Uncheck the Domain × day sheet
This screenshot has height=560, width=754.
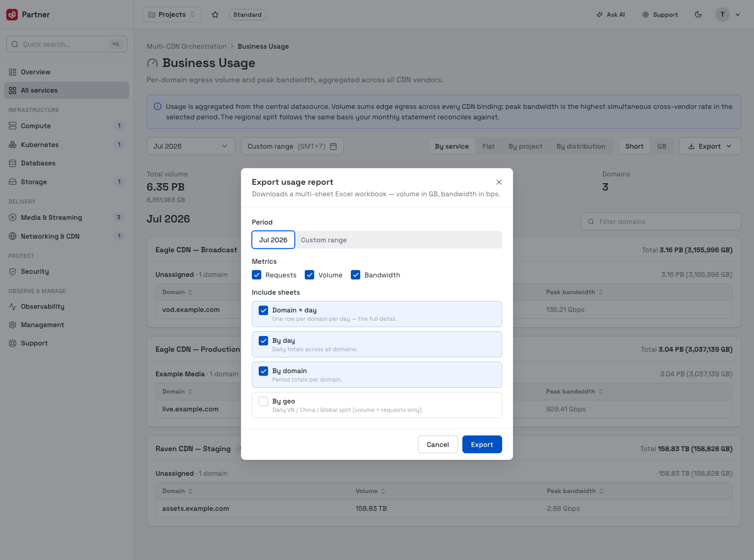(x=263, y=310)
